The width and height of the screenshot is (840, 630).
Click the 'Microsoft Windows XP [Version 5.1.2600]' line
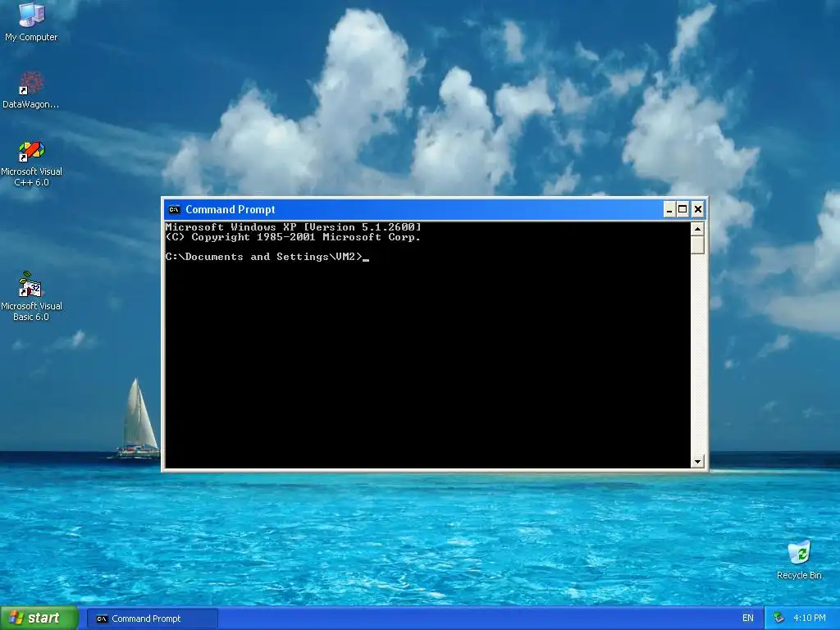click(x=294, y=226)
